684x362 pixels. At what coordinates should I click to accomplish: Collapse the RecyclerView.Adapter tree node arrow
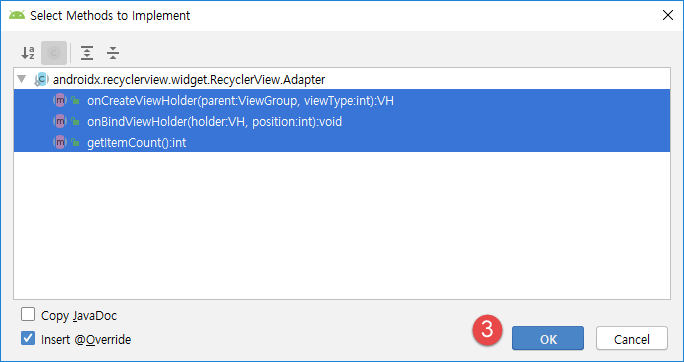[x=21, y=80]
